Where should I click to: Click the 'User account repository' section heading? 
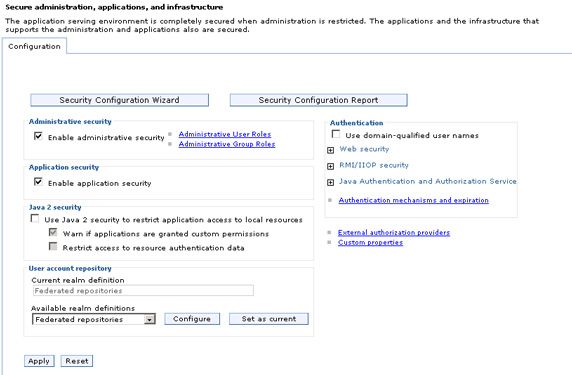pos(70,268)
